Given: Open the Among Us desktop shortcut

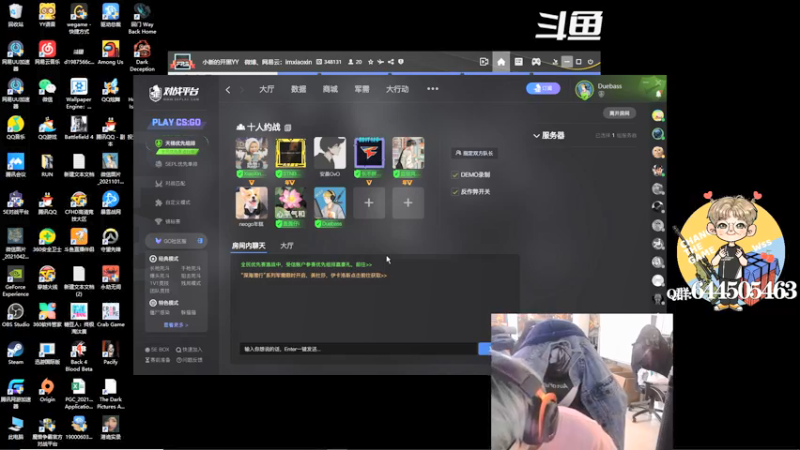Looking at the screenshot, I should tap(110, 53).
